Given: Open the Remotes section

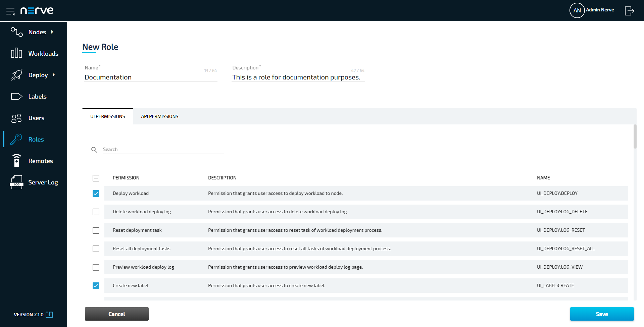Looking at the screenshot, I should 41,161.
